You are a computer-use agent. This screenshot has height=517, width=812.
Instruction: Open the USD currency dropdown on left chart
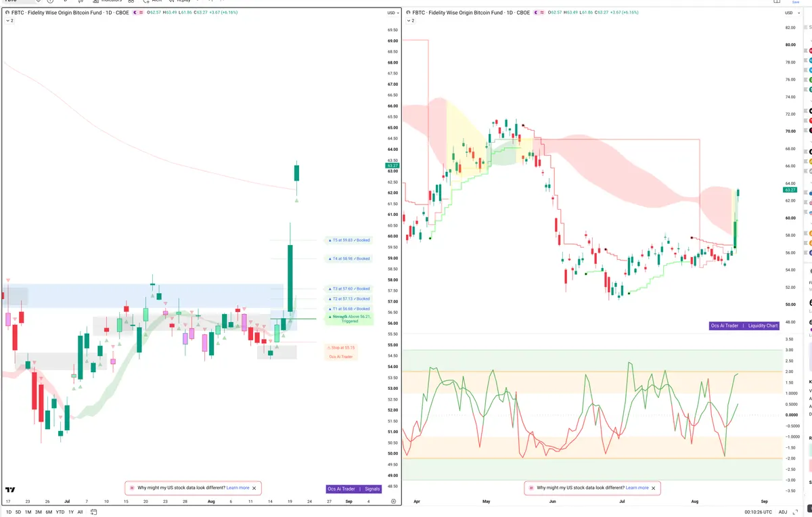pyautogui.click(x=392, y=13)
